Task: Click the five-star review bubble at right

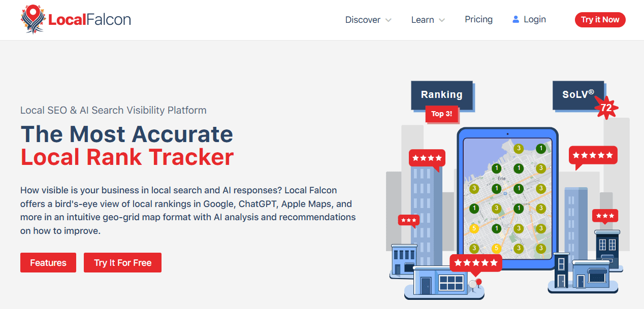Action: coord(593,156)
